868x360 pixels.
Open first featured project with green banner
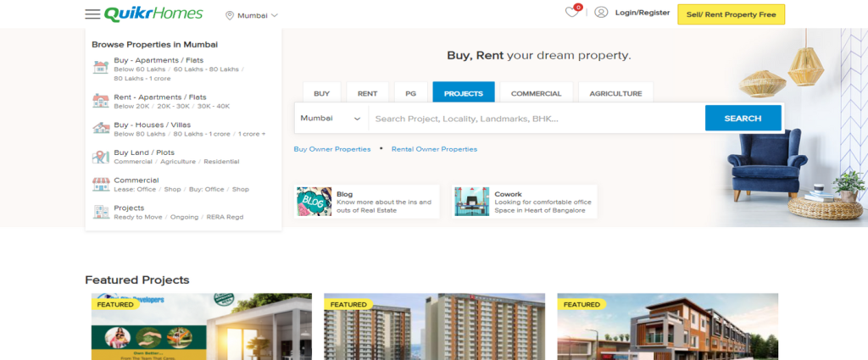click(202, 326)
